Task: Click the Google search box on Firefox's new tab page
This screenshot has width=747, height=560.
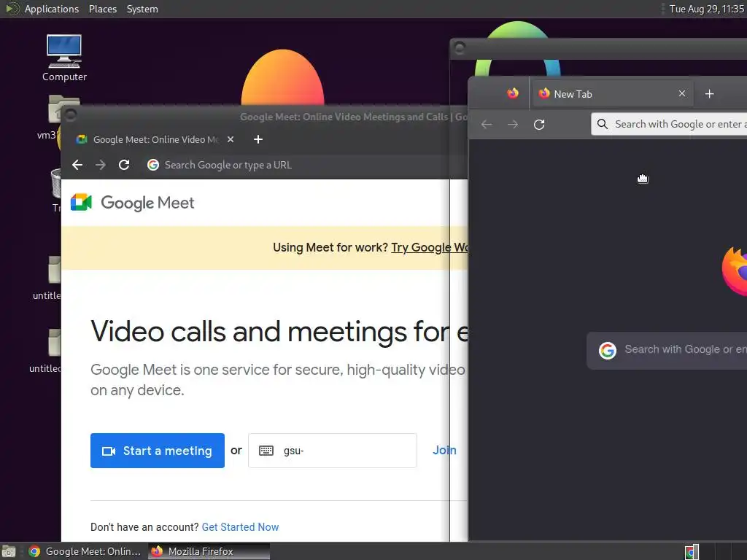Action: tap(667, 351)
